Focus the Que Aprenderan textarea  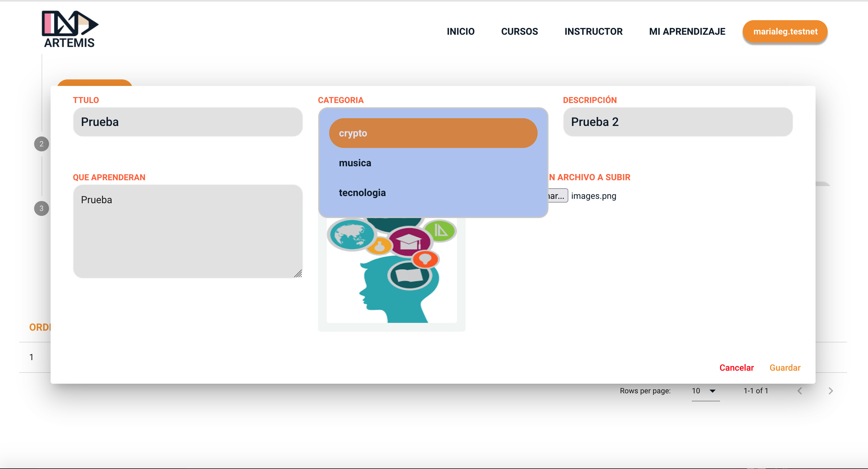(x=187, y=231)
